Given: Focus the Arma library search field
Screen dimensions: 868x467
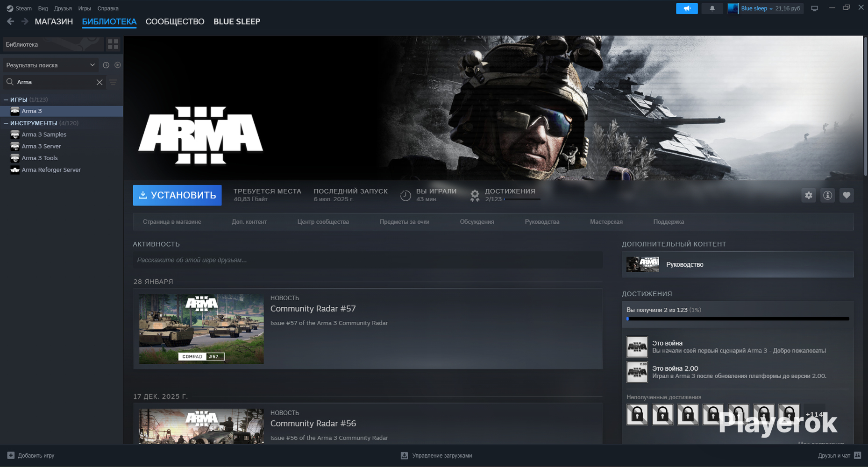Looking at the screenshot, I should tap(54, 82).
